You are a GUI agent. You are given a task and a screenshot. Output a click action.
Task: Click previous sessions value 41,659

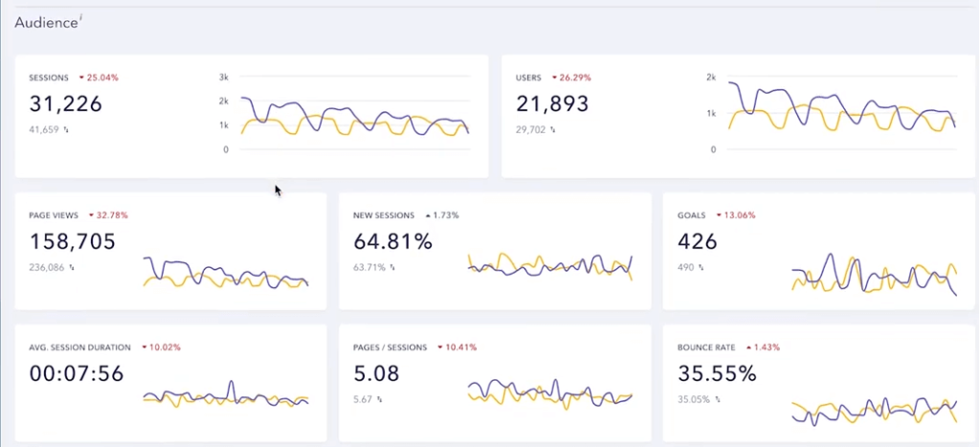tap(44, 130)
